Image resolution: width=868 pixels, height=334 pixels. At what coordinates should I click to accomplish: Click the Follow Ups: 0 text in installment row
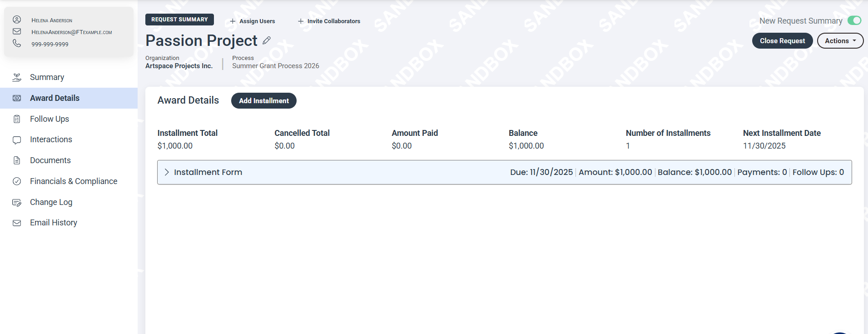point(818,172)
